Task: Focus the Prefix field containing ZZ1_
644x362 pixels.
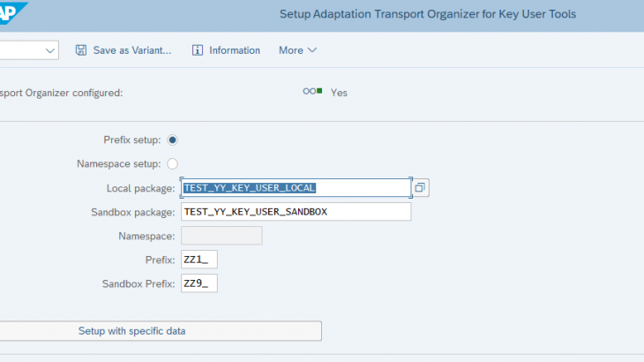Action: point(199,260)
